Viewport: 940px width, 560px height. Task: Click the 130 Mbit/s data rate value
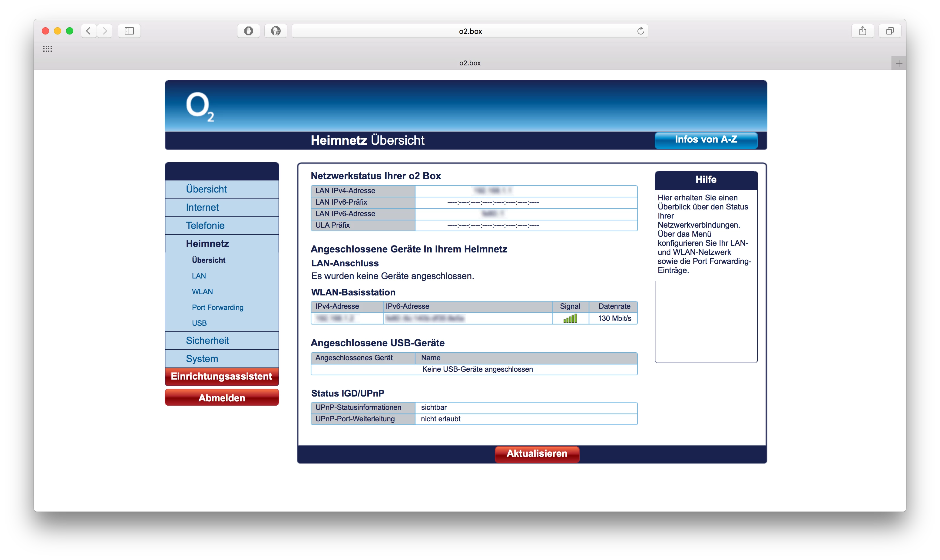pos(614,318)
